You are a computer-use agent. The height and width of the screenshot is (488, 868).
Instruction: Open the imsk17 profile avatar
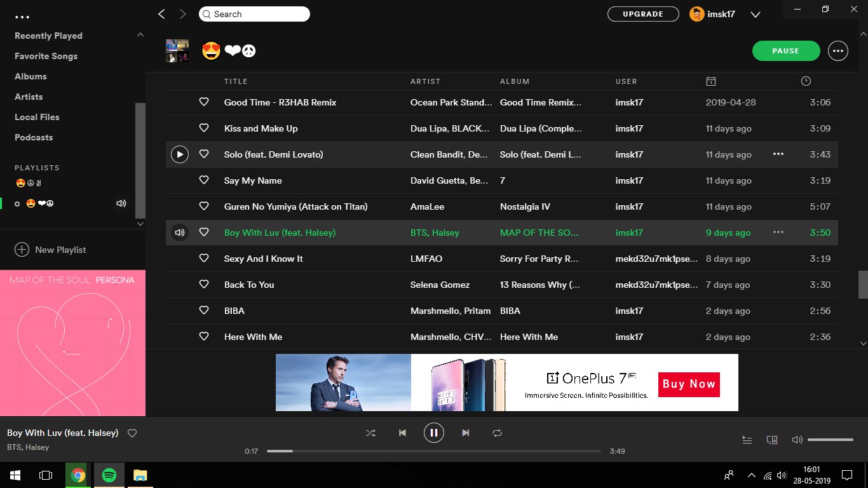coord(696,14)
